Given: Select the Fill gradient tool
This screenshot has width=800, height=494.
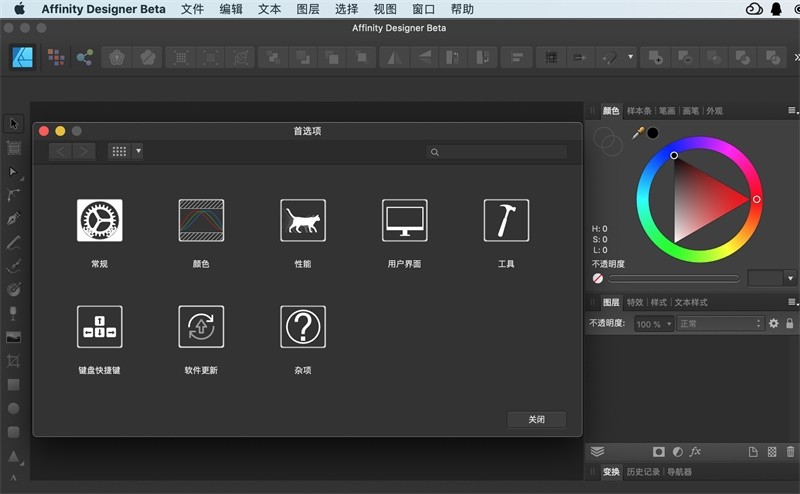Looking at the screenshot, I should tap(14, 289).
